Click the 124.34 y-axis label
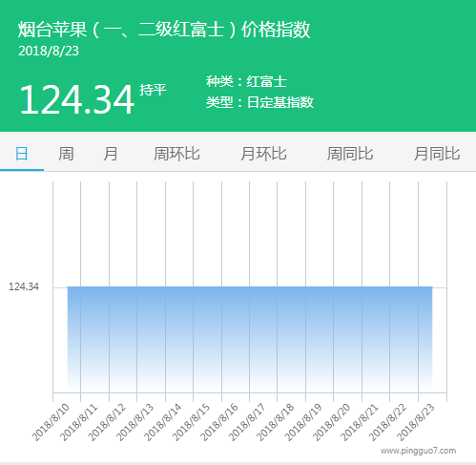 pos(24,286)
